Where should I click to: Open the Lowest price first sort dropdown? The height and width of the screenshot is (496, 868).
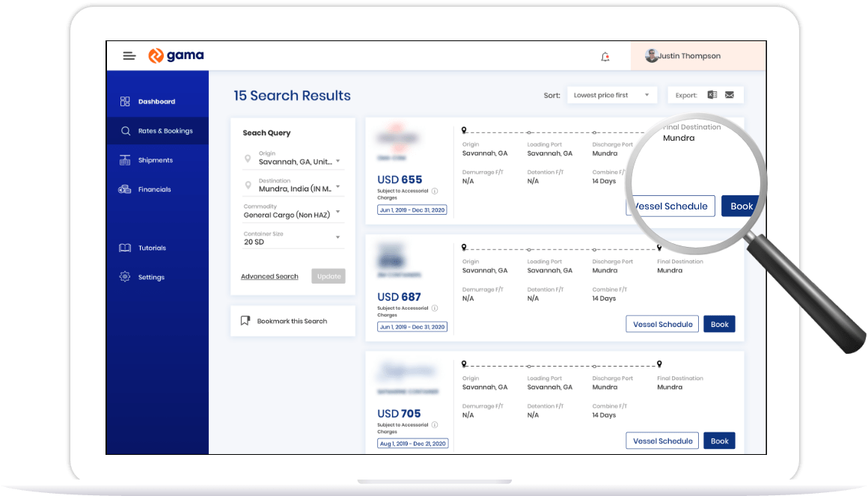(x=611, y=95)
